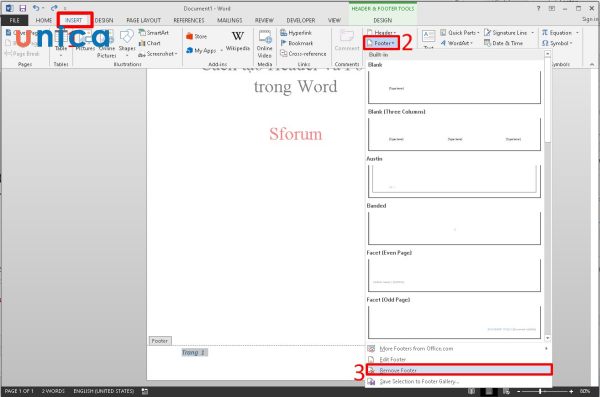Click the Save icon in quick access toolbar
Viewport: 600px width, 397px height.
coord(23,8)
